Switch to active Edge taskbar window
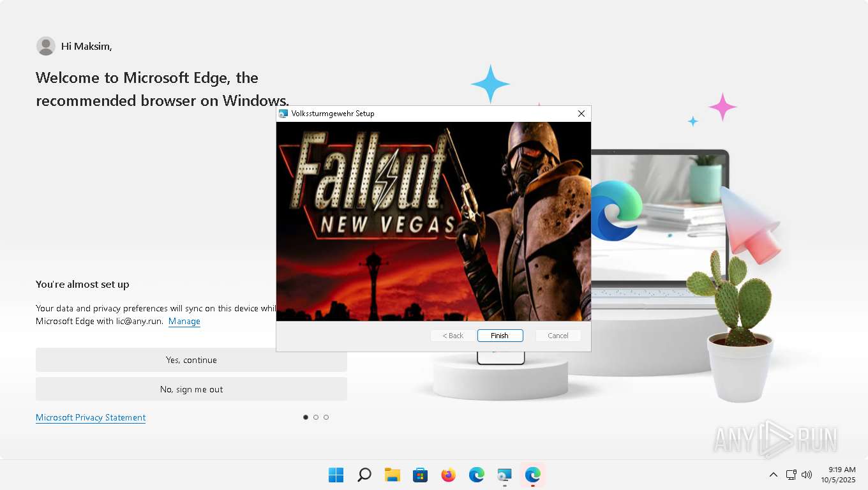 532,475
